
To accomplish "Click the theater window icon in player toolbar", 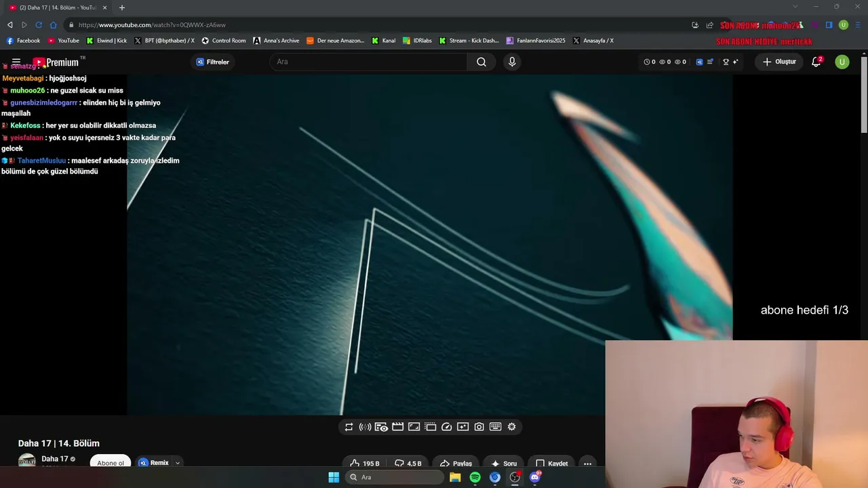I will coord(430,427).
